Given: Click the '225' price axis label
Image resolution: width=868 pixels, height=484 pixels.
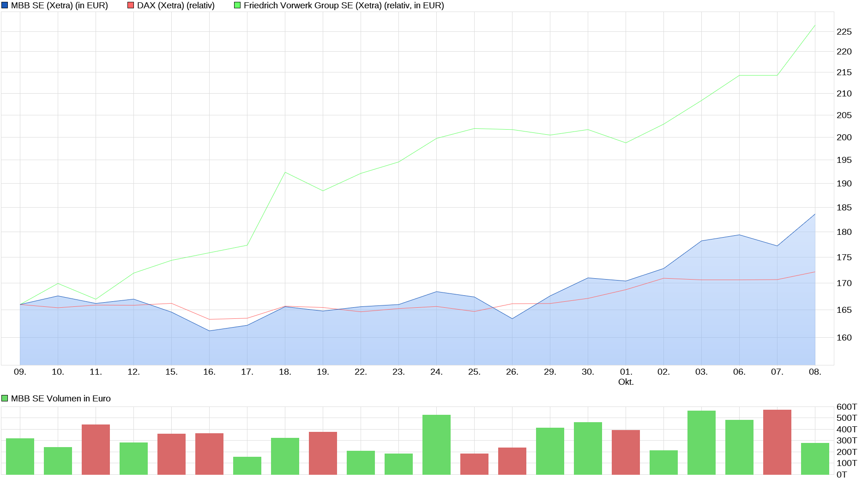Looking at the screenshot, I should pyautogui.click(x=844, y=32).
